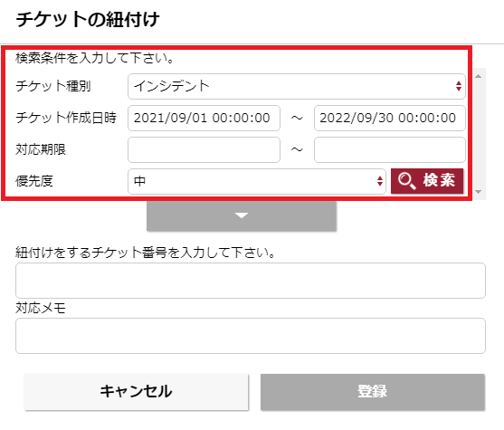Viewport: 504px width, 430px height.
Task: Click the キャンセル button
Action: pos(137,392)
